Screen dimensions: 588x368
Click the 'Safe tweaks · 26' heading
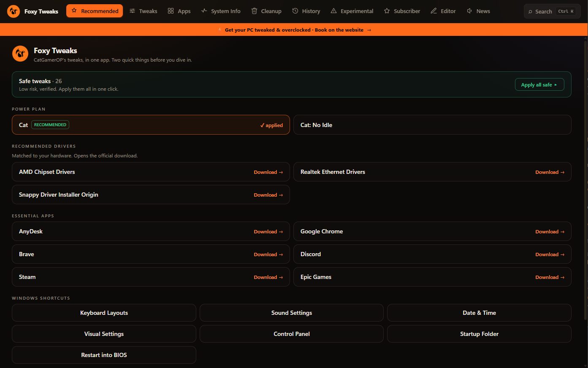[x=41, y=81]
